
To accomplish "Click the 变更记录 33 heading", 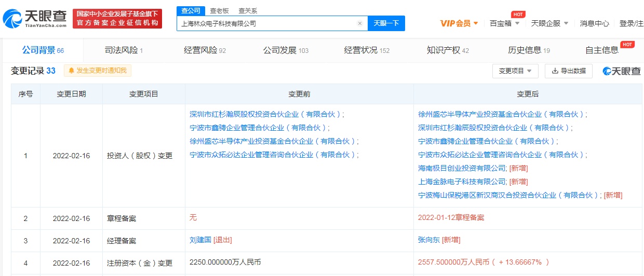I will 33,71.
